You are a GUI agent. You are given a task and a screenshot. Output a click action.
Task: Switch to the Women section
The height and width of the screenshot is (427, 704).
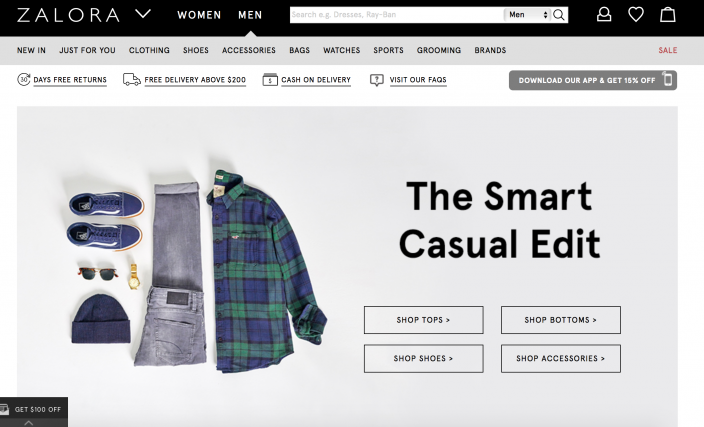pyautogui.click(x=199, y=15)
